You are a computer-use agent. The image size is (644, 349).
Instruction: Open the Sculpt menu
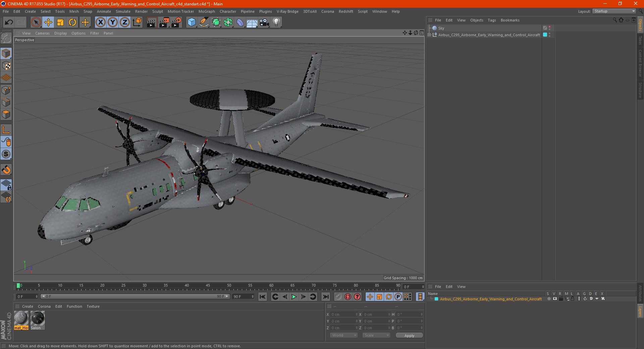(157, 11)
